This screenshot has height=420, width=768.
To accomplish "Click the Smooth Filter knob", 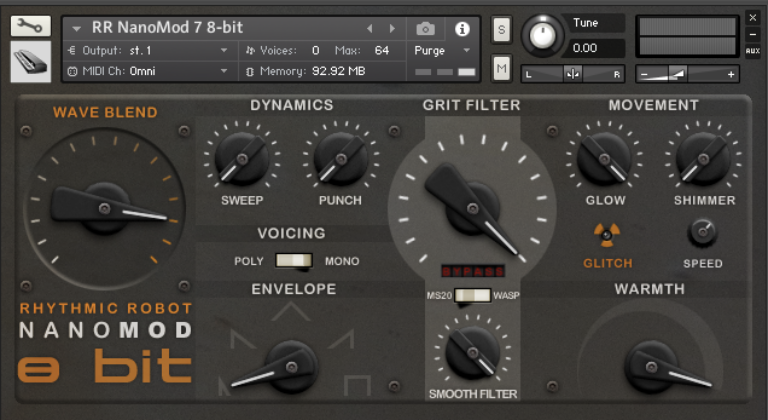I will (x=472, y=352).
